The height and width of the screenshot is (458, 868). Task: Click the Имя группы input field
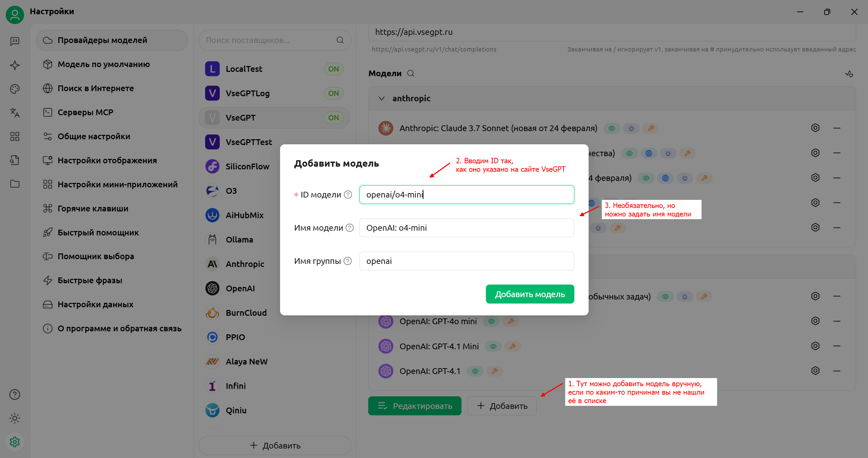(467, 261)
